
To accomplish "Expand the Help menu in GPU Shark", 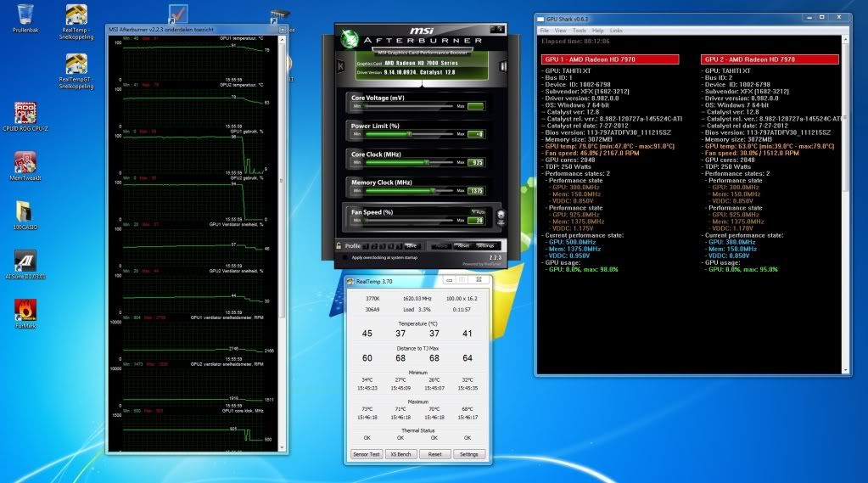I will (x=597, y=30).
